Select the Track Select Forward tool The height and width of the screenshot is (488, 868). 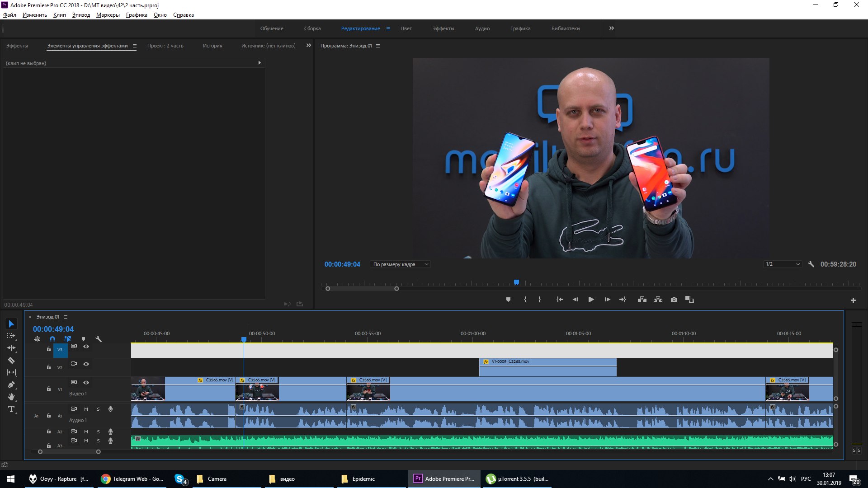(x=11, y=336)
